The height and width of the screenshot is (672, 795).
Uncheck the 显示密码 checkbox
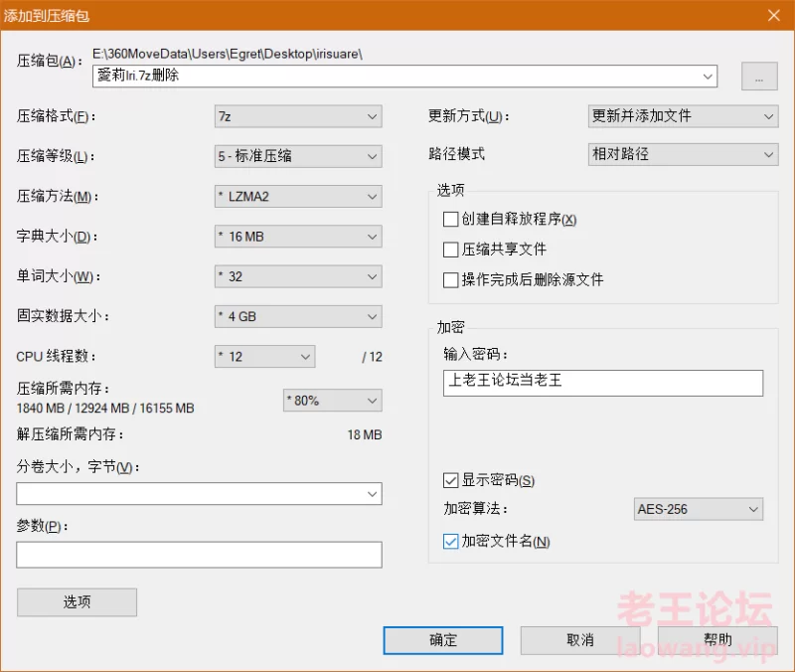point(451,481)
